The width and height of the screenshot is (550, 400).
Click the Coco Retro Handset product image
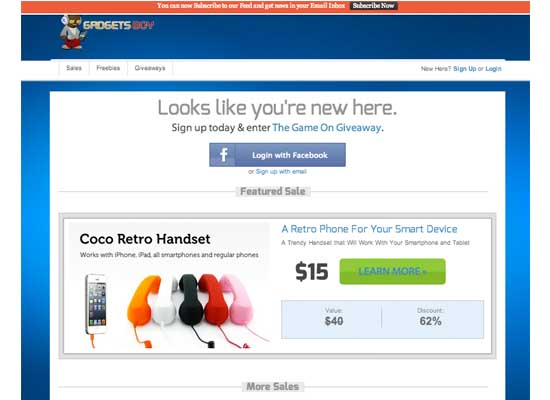(169, 286)
